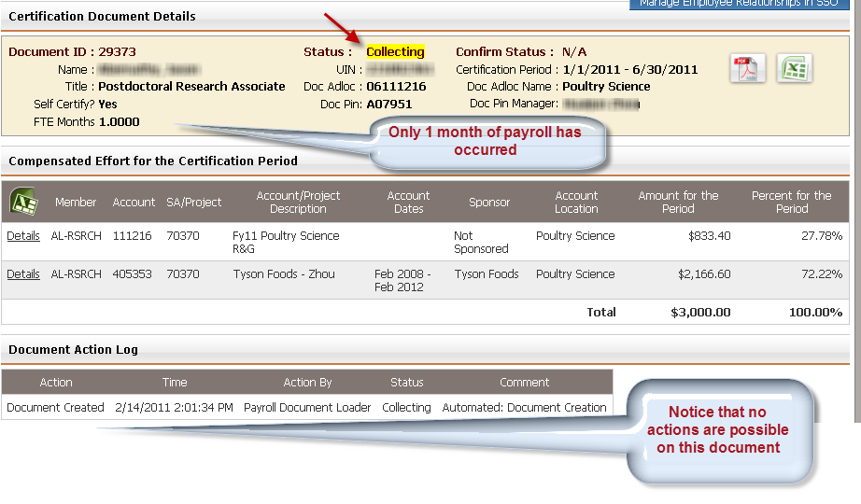
Task: Open the PDF export icon
Action: point(747,68)
